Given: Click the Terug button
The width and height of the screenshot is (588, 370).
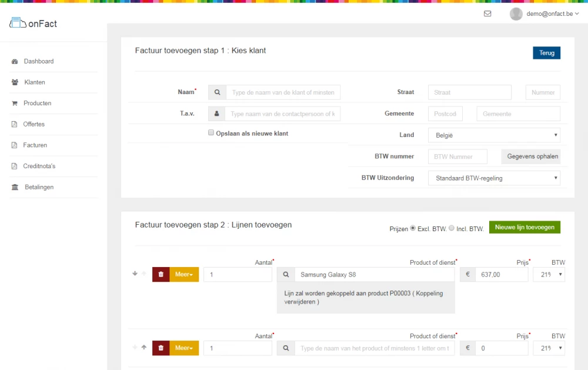Looking at the screenshot, I should (x=546, y=53).
